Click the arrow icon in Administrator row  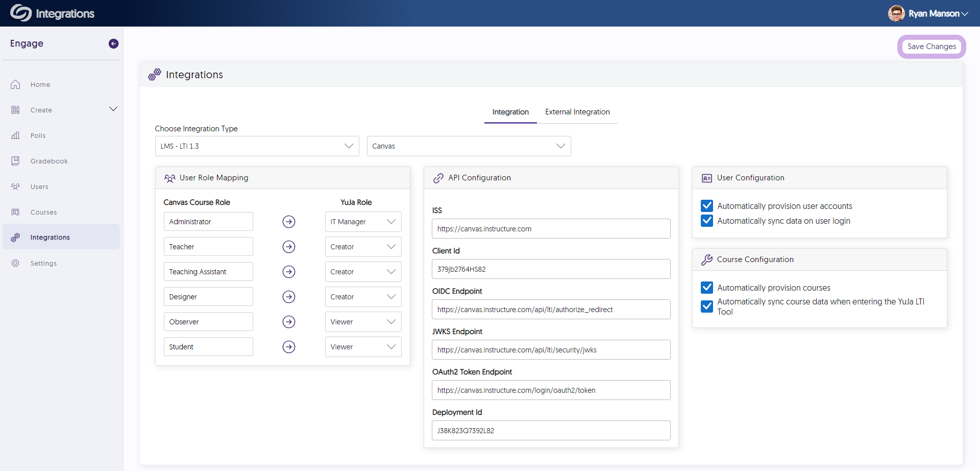[x=289, y=222]
